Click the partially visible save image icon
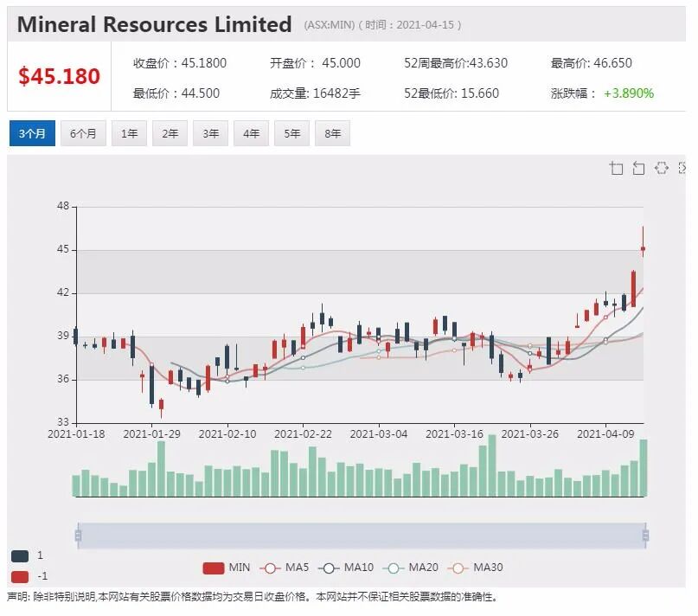Viewport: 698px width, 616px height. [x=682, y=168]
